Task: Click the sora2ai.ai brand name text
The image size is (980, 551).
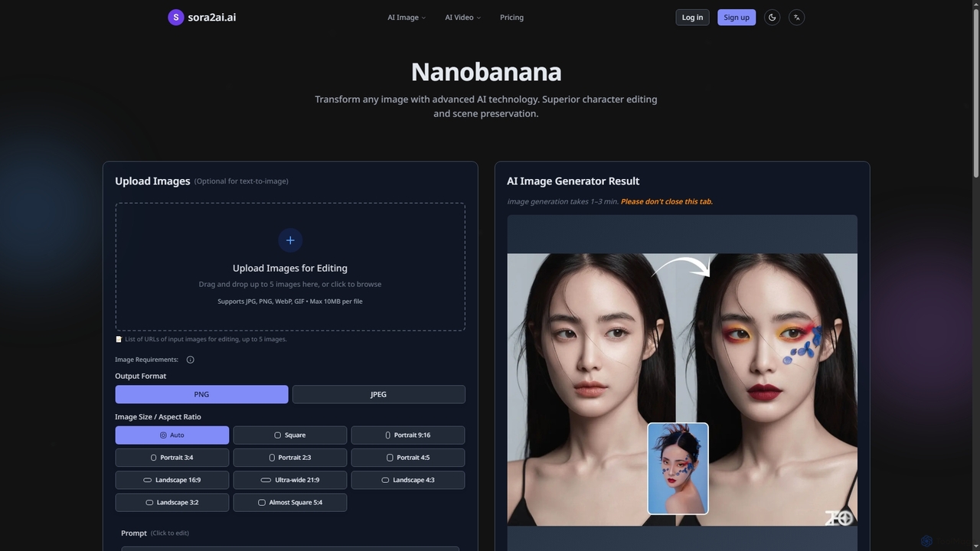Action: click(x=212, y=17)
